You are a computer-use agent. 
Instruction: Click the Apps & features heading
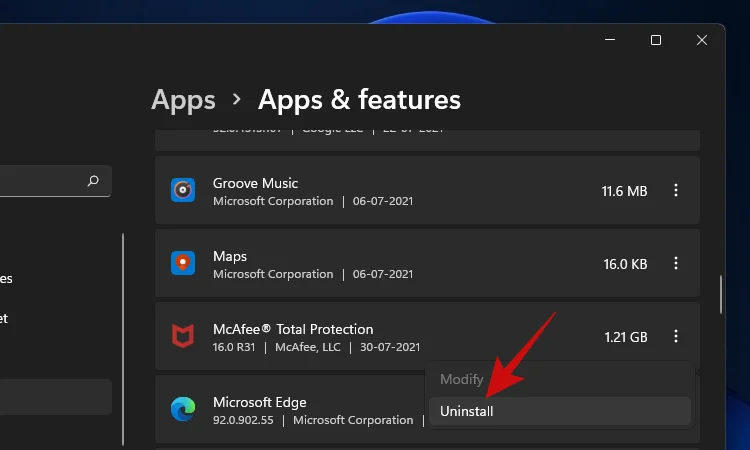coord(359,100)
